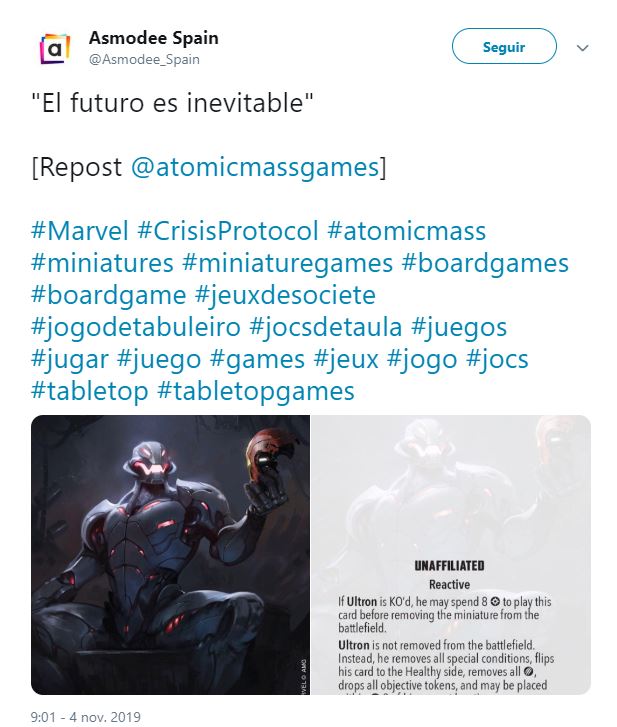Open the #miniatures hashtag
The height and width of the screenshot is (727, 617).
tap(102, 263)
